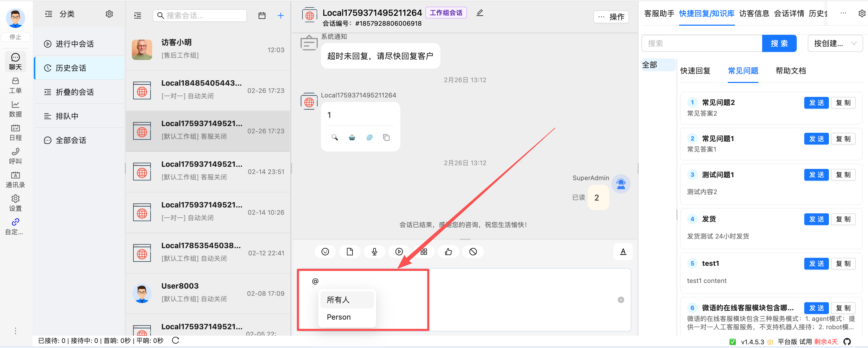868x348 pixels.
Task: Open the calendar date filter above conversation list
Action: tap(262, 15)
